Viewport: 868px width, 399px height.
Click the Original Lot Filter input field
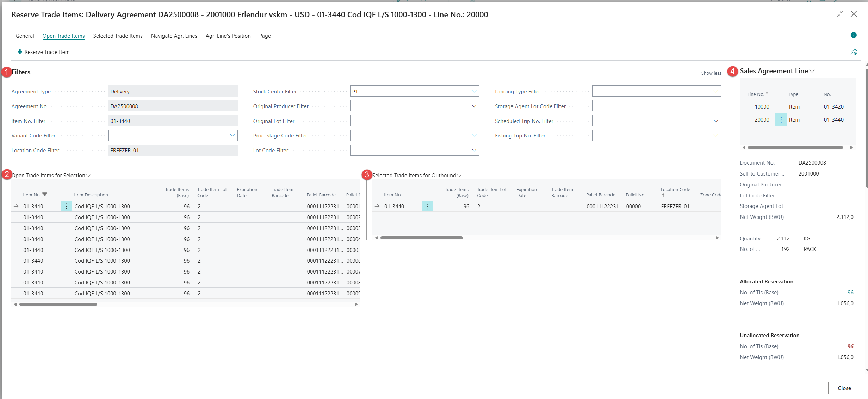coord(414,121)
